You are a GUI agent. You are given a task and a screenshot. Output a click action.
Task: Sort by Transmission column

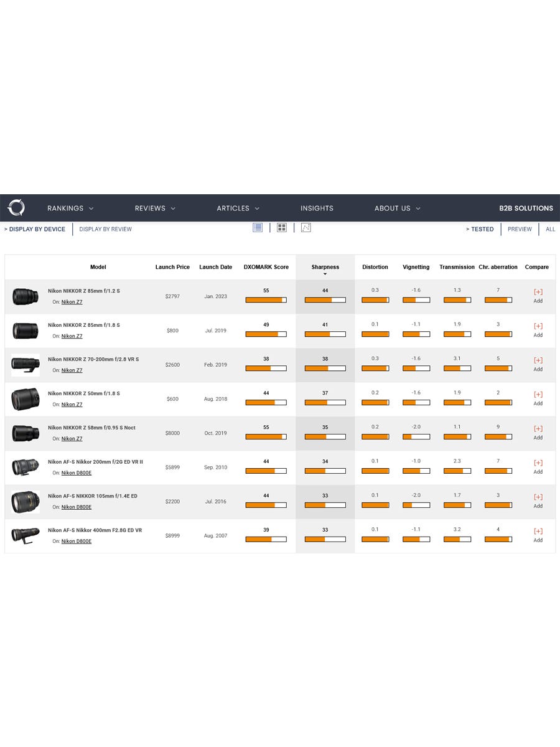click(x=457, y=267)
